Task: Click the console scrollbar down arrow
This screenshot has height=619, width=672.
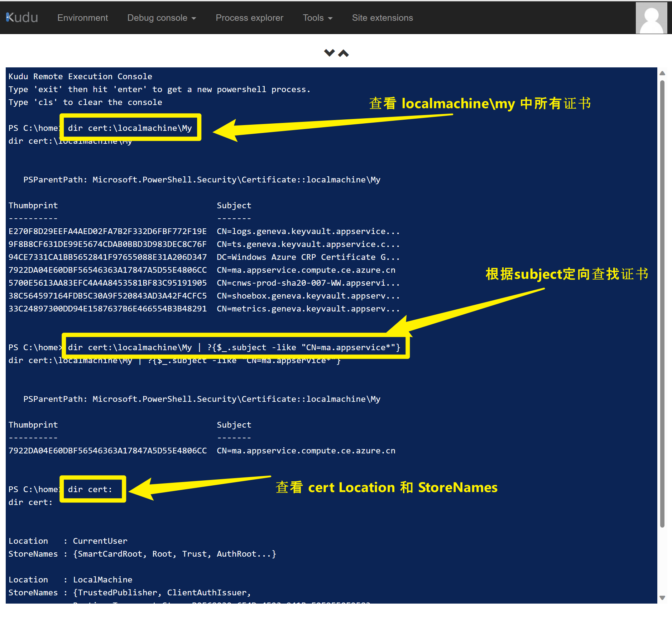Action: tap(662, 597)
